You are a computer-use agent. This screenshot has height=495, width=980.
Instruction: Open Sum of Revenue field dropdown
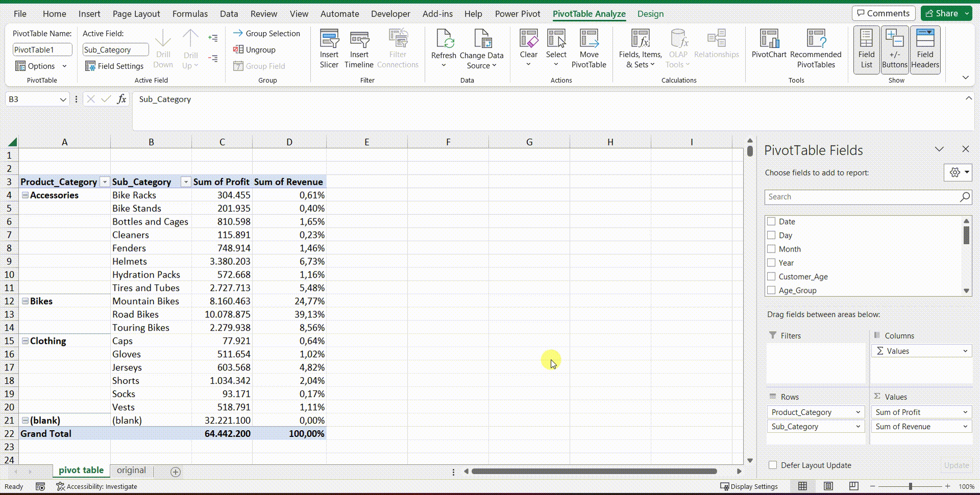click(965, 427)
